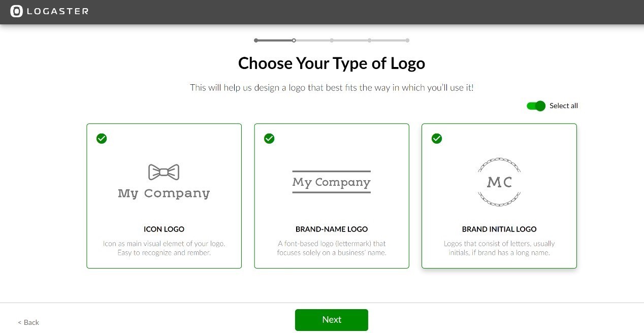Click the LOGASTER wordmark in header
The width and height of the screenshot is (644, 333).
tap(57, 11)
